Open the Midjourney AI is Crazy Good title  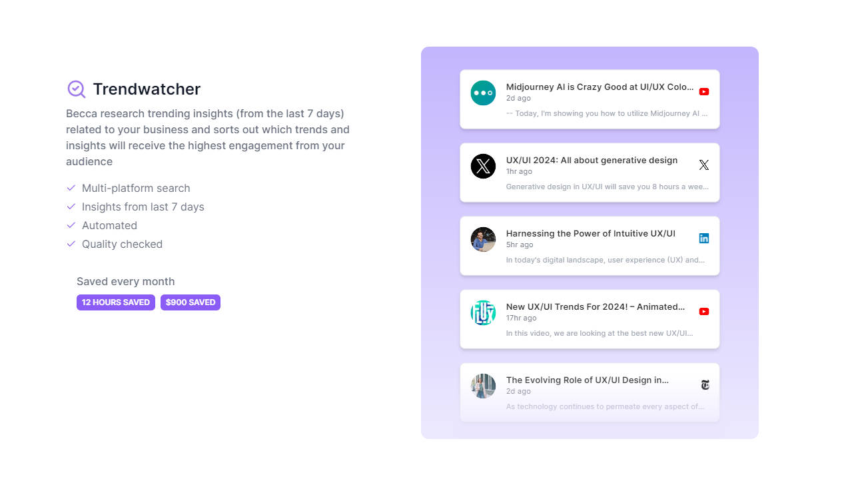(600, 87)
